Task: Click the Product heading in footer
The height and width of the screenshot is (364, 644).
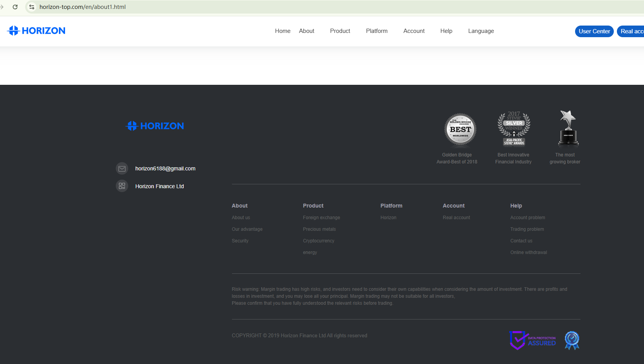Action: coord(313,206)
